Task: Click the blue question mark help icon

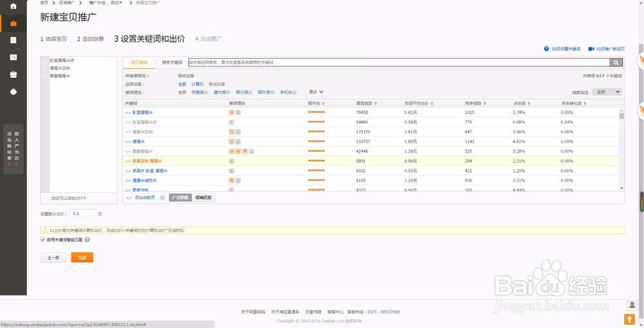Action: pyautogui.click(x=546, y=48)
